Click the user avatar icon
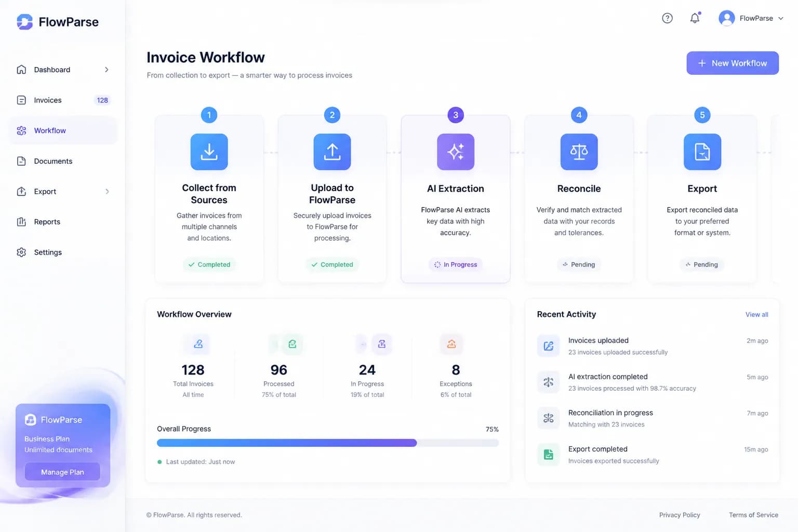The height and width of the screenshot is (532, 798). (x=726, y=18)
